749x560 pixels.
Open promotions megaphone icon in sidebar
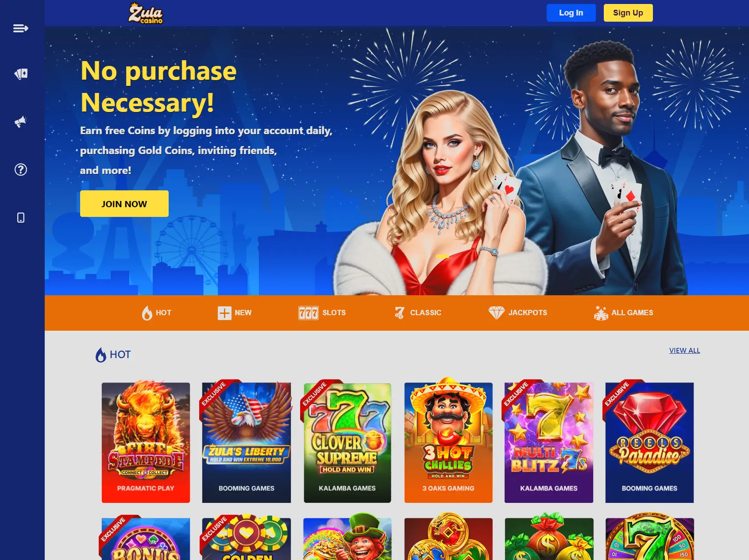pyautogui.click(x=21, y=122)
